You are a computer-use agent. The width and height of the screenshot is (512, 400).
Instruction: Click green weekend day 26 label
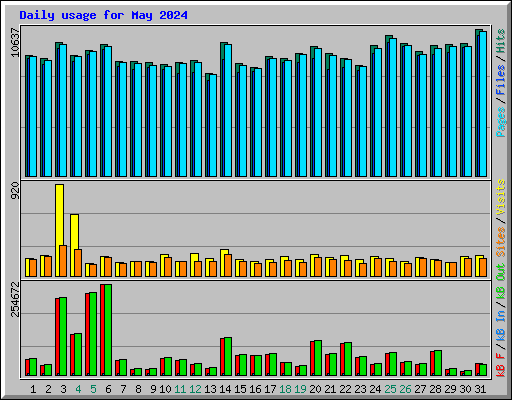[x=405, y=389]
